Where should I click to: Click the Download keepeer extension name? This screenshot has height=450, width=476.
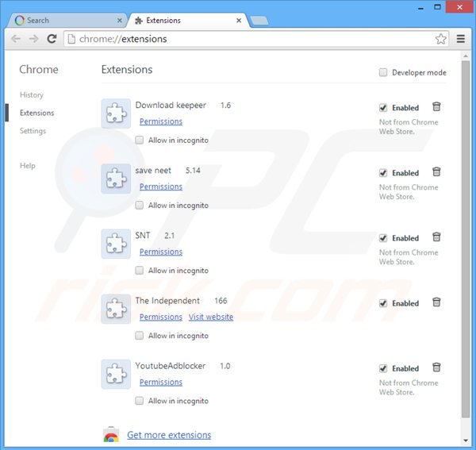coord(171,105)
